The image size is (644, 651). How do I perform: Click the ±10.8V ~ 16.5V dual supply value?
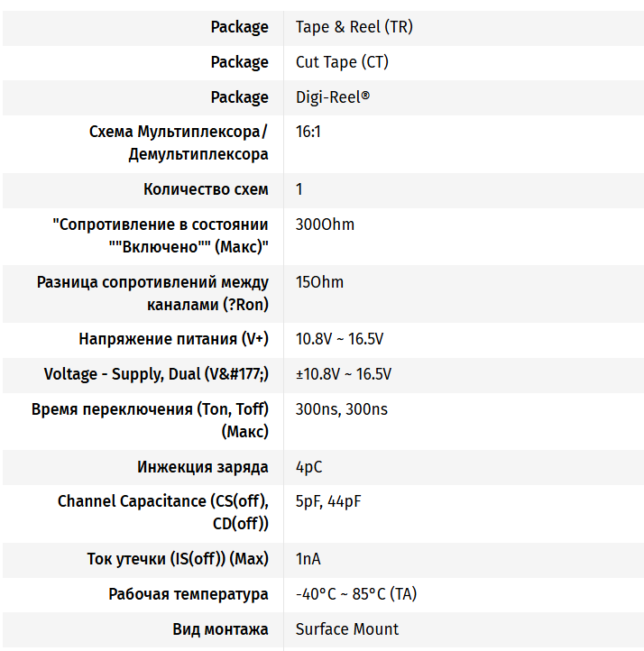tap(344, 374)
